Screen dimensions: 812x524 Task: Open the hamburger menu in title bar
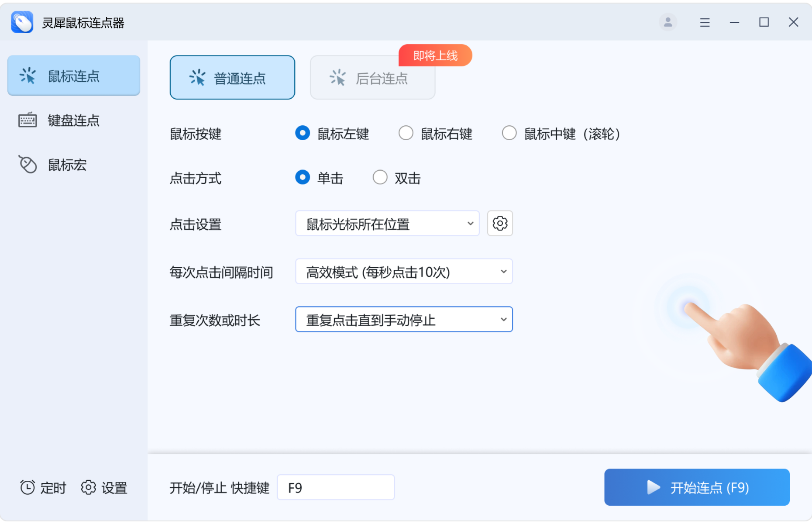coord(705,22)
